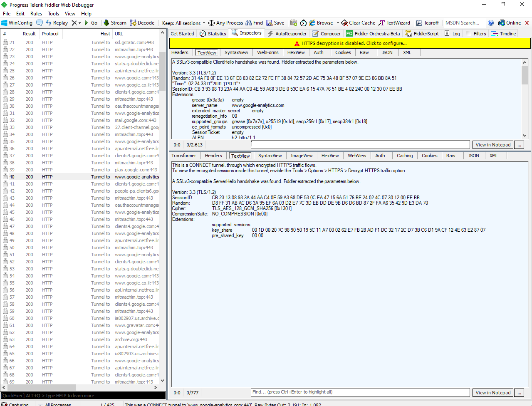Focus the QuickExec command box
This screenshot has height=406, width=532.
83,396
